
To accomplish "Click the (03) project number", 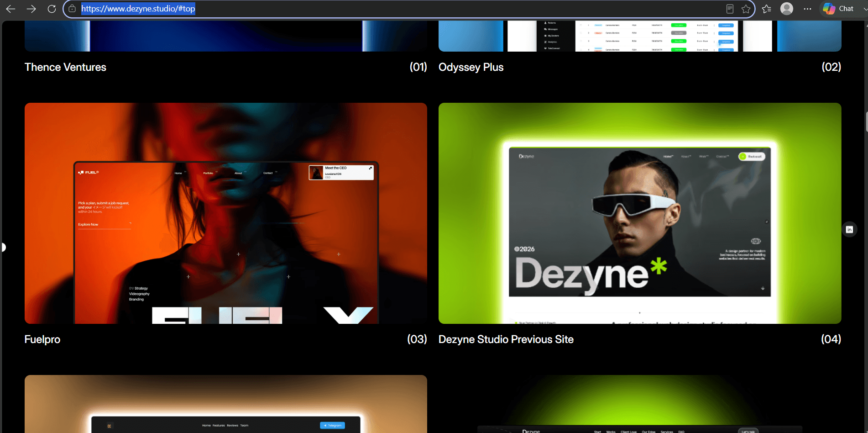I will 417,339.
